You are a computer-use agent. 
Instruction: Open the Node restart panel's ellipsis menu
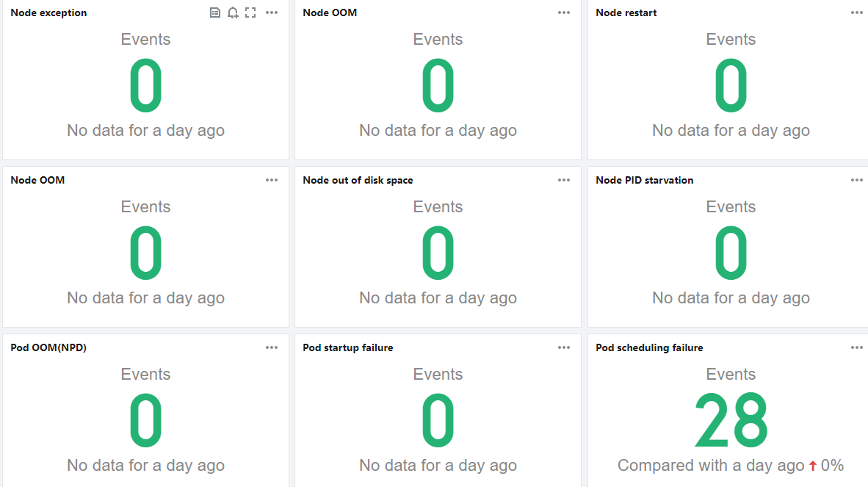(x=857, y=12)
